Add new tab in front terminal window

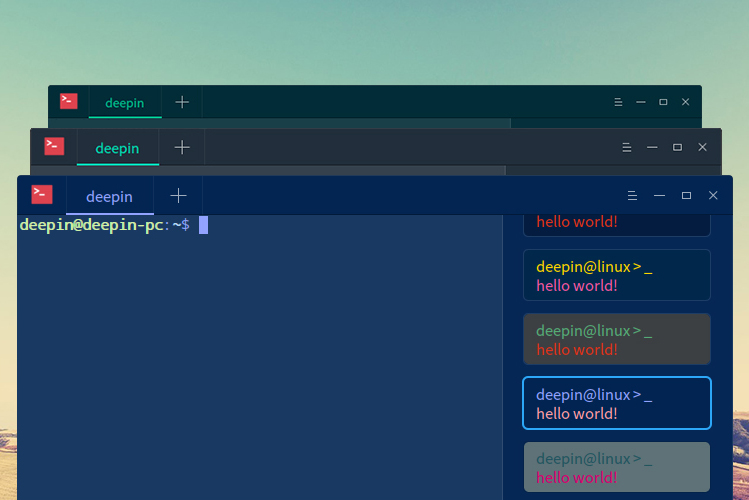coord(178,195)
